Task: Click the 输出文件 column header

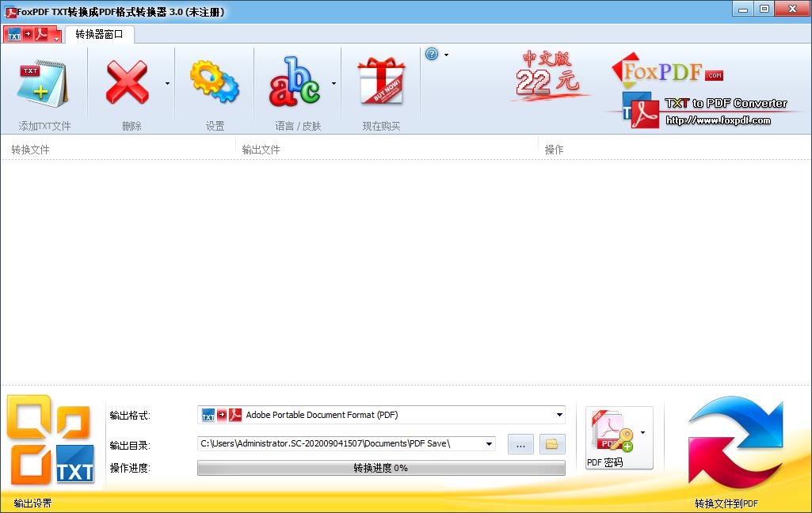Action: click(261, 150)
